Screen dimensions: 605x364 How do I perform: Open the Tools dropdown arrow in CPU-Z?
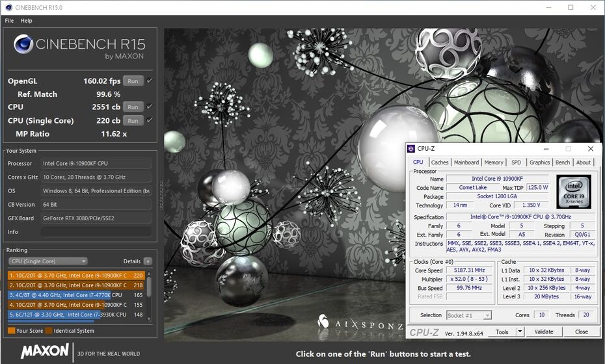coord(520,331)
